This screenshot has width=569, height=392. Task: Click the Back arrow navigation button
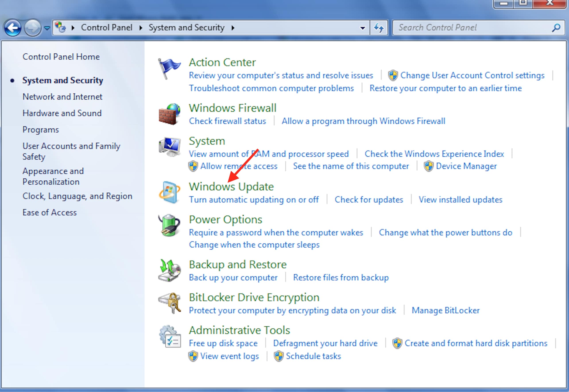pyautogui.click(x=13, y=28)
